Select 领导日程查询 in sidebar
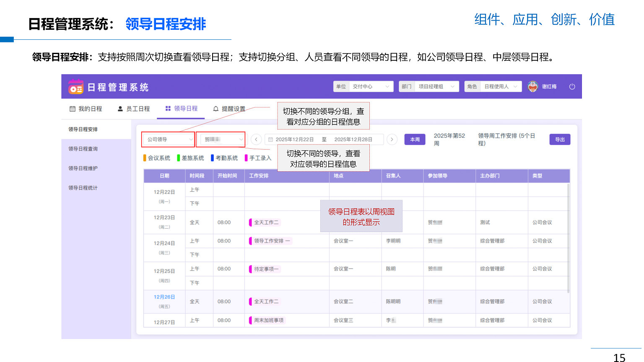The width and height of the screenshot is (644, 362). pos(83,149)
